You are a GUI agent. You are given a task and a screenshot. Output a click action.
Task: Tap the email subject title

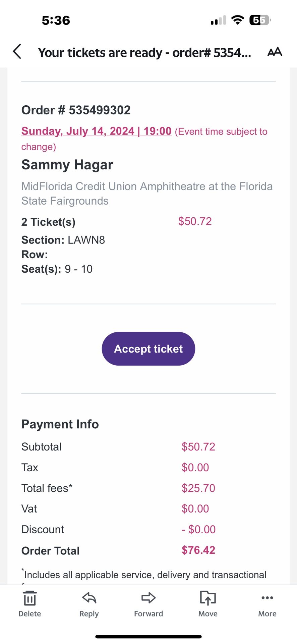click(x=144, y=53)
